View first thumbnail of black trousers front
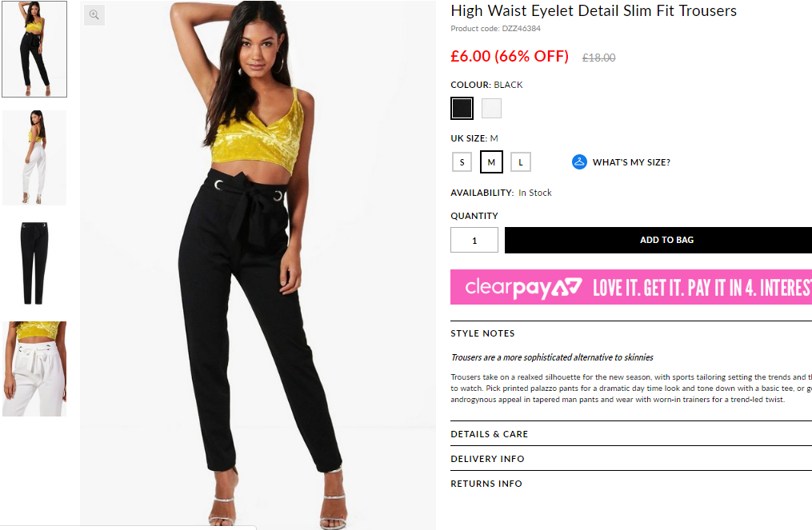 pos(34,50)
